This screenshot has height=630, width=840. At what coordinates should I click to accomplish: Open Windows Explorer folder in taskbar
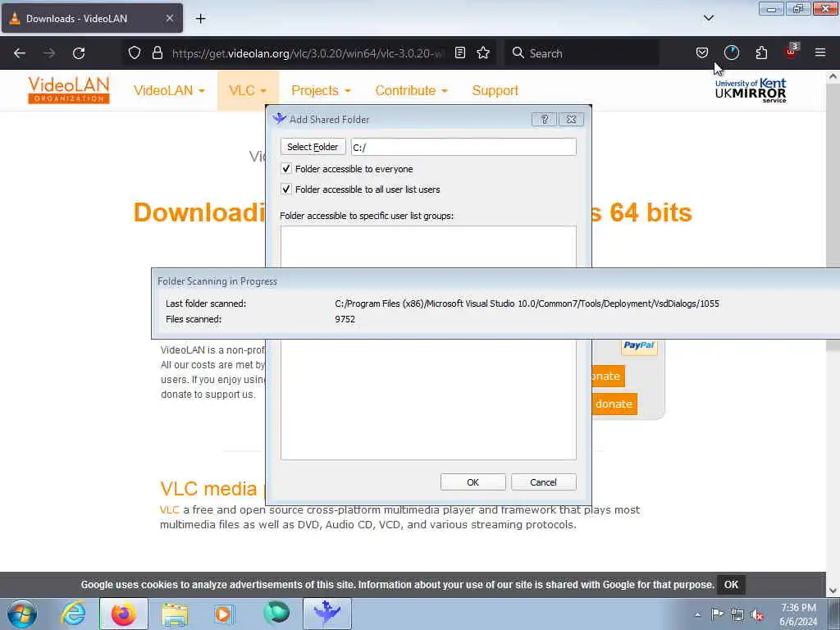(x=175, y=614)
